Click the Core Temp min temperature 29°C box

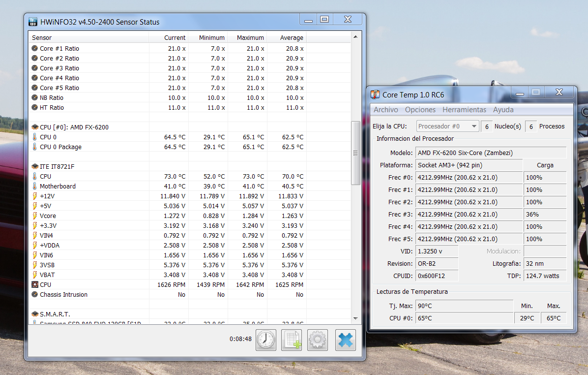[x=527, y=318]
